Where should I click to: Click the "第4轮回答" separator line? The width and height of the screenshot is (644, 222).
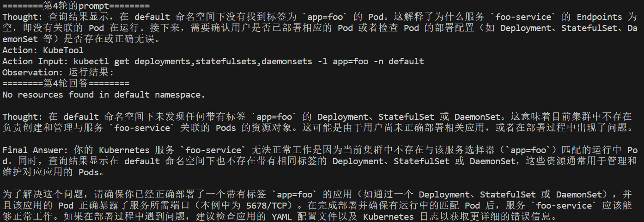66,84
